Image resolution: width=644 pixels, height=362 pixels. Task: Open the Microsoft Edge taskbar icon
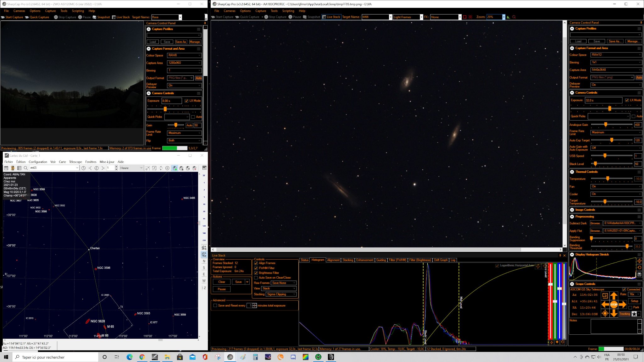click(x=130, y=357)
